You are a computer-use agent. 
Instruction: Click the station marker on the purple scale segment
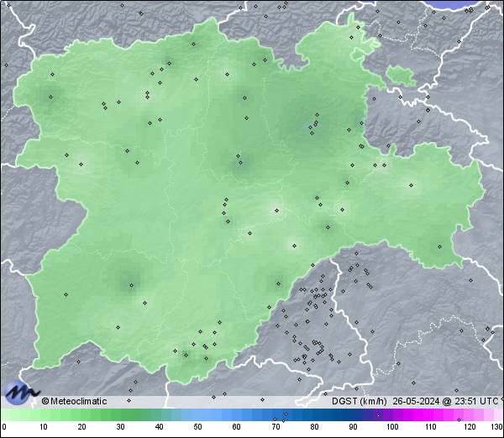point(378,415)
